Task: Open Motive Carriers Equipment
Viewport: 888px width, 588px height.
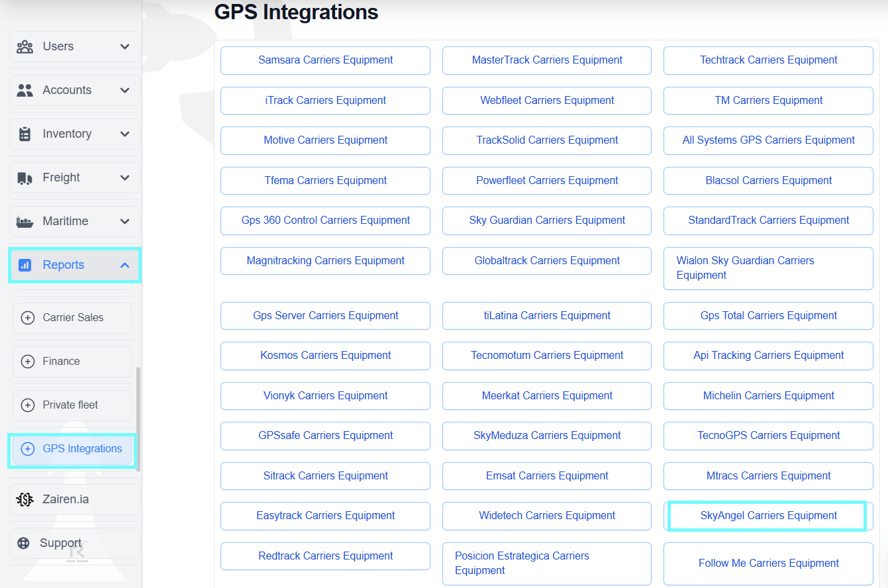Action: 325,140
